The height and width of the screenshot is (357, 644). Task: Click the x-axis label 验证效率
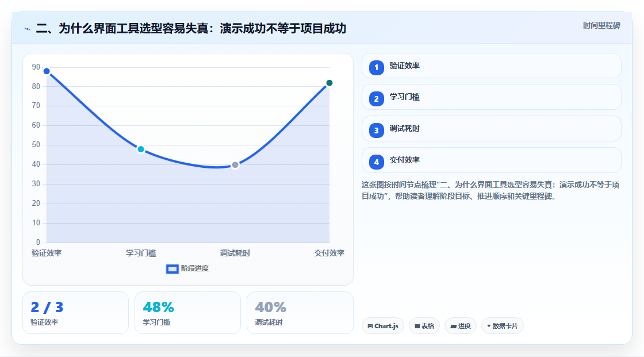pyautogui.click(x=47, y=253)
